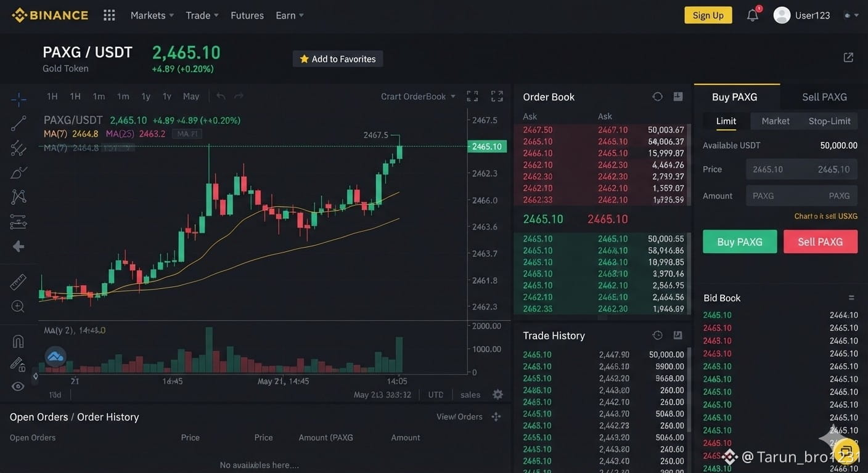Click the Trade History clock icon
The height and width of the screenshot is (473, 868).
[658, 335]
